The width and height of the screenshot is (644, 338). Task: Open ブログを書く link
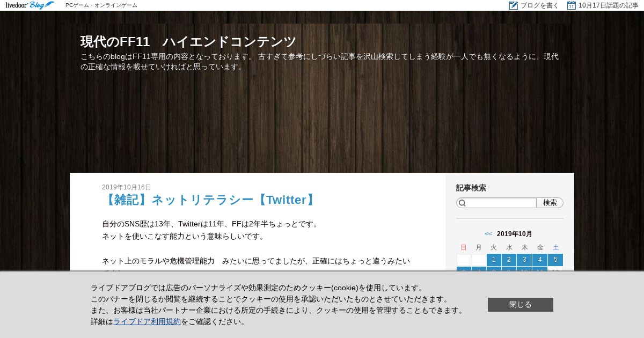540,5
